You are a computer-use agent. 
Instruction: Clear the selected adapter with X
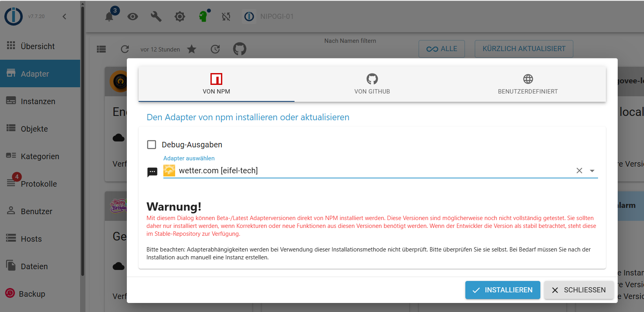click(579, 171)
